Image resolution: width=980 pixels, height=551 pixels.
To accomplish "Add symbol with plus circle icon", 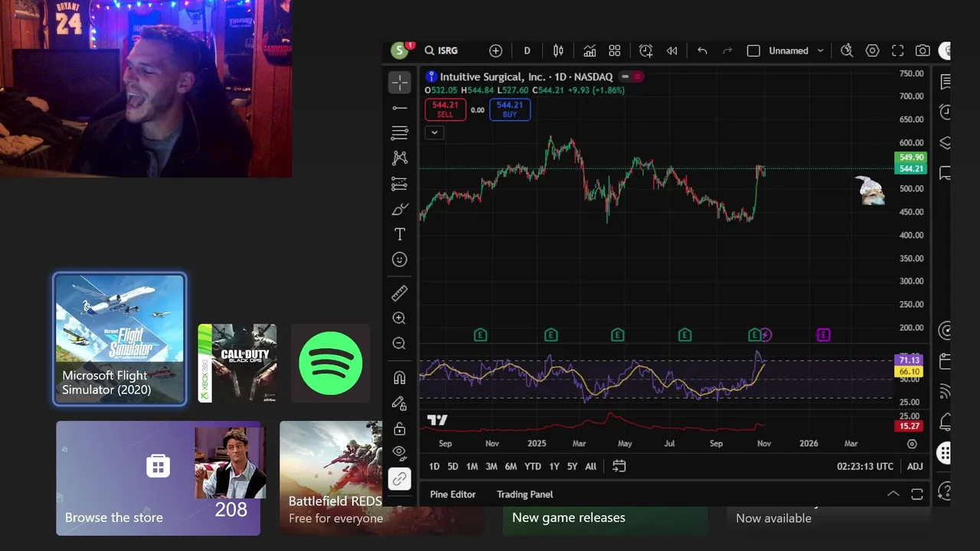I will point(496,51).
